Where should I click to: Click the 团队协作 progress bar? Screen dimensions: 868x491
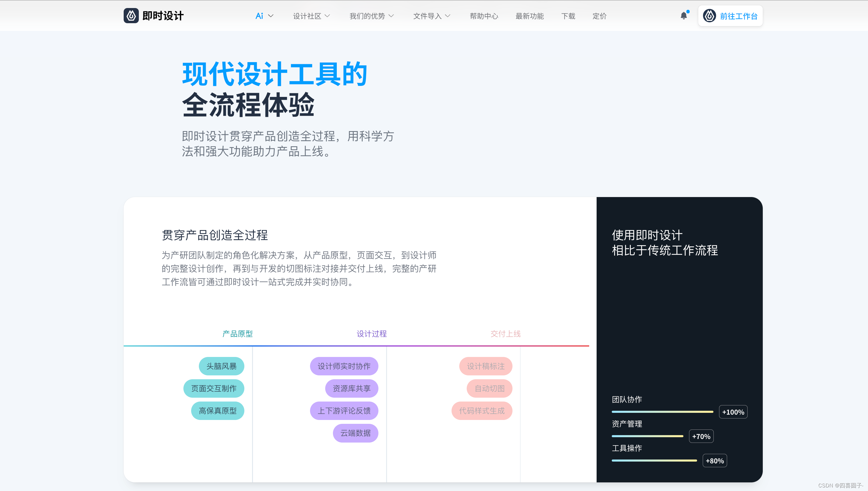coord(662,412)
